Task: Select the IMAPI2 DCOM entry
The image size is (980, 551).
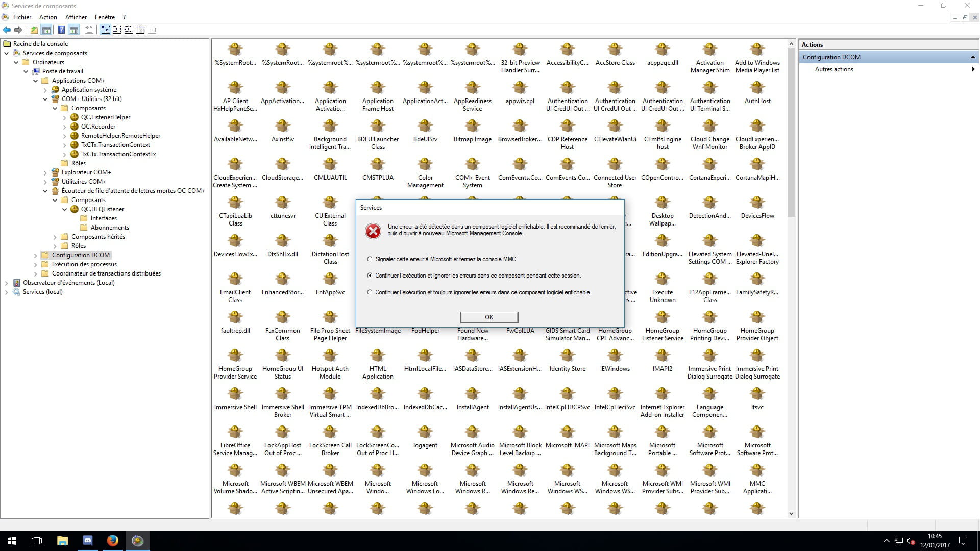Action: [x=663, y=361]
